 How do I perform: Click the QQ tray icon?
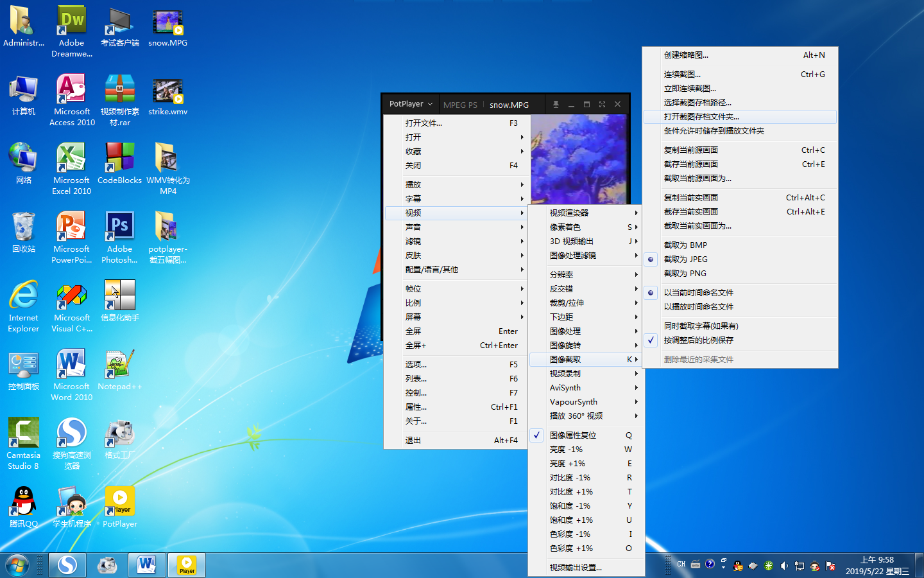coord(738,566)
